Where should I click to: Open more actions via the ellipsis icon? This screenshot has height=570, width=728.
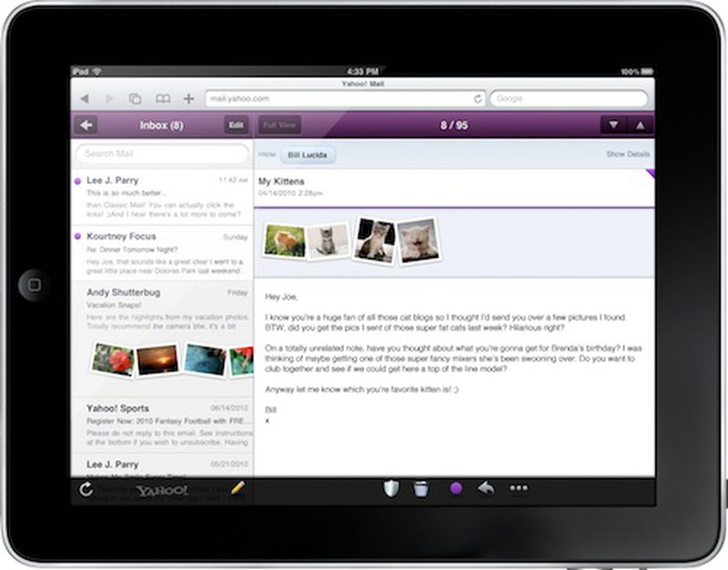[518, 488]
